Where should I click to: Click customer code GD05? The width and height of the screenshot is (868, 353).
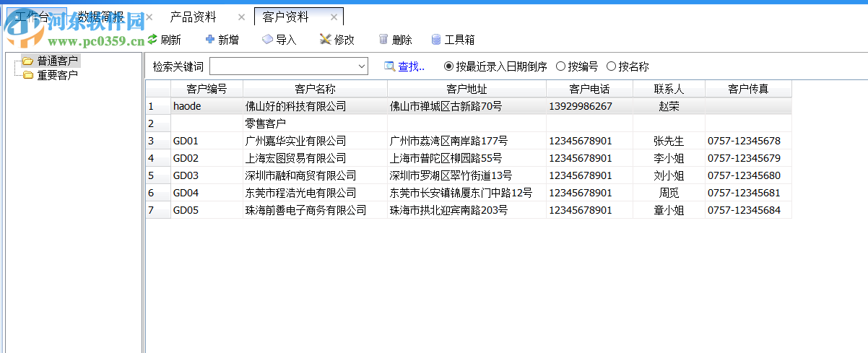point(186,210)
